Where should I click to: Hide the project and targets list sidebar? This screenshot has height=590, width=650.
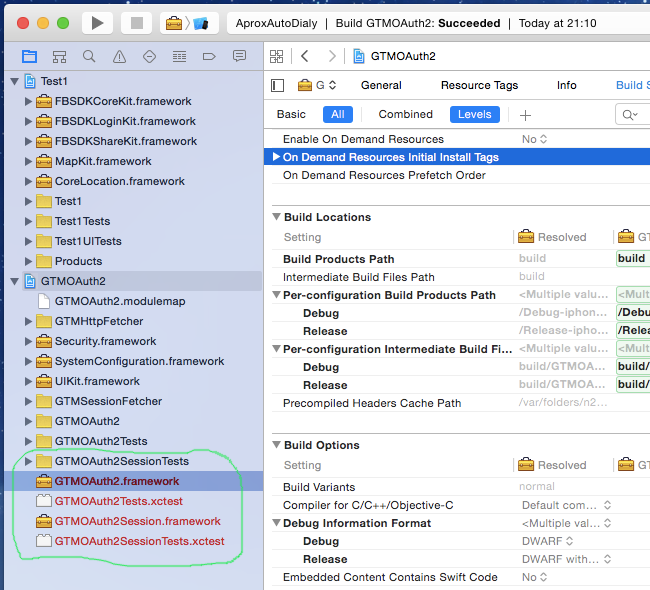278,86
